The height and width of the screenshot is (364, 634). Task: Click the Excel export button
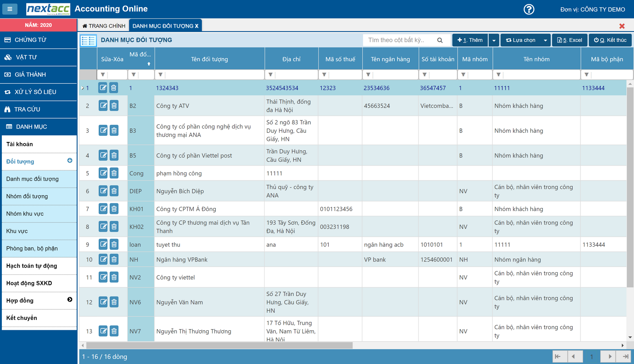[569, 40]
